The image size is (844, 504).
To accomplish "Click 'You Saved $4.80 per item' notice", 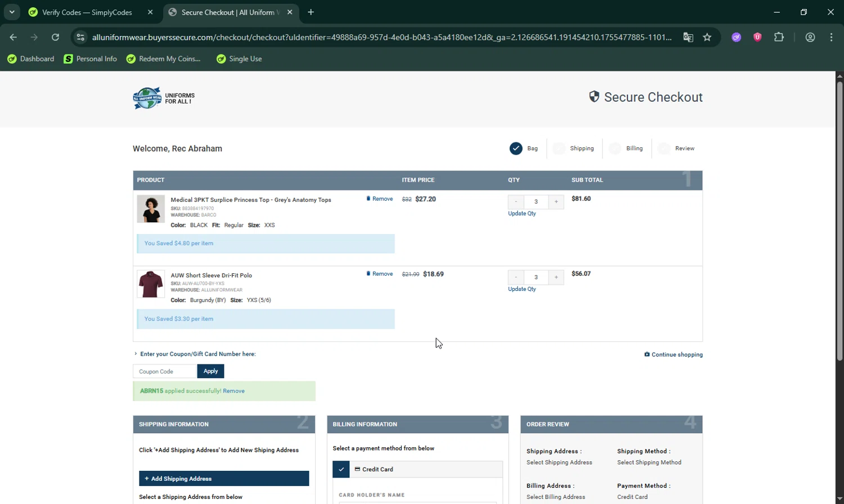I will pyautogui.click(x=266, y=244).
